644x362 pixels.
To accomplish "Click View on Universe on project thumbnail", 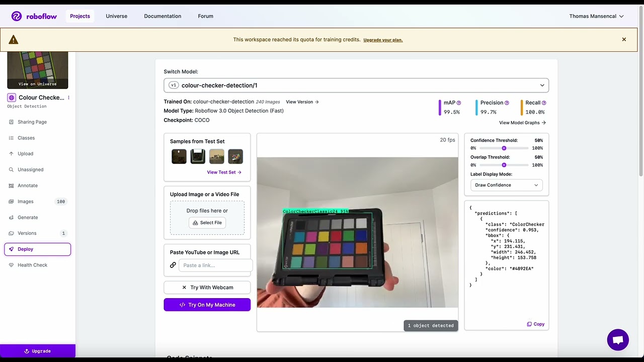I will [x=38, y=84].
